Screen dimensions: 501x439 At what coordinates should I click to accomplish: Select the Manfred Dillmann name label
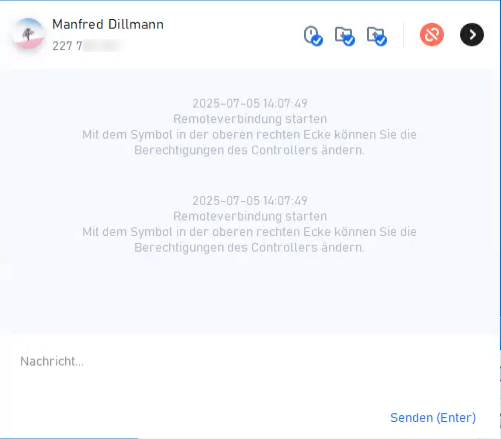108,24
